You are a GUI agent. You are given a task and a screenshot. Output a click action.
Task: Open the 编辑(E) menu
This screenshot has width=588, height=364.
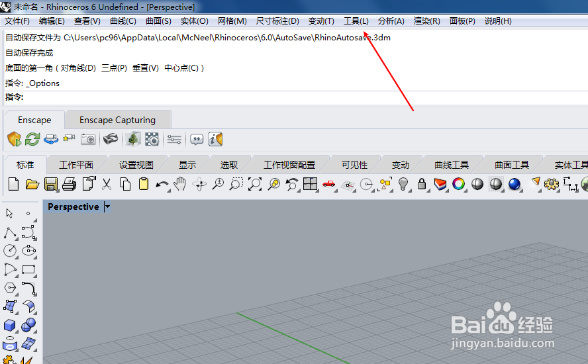52,21
